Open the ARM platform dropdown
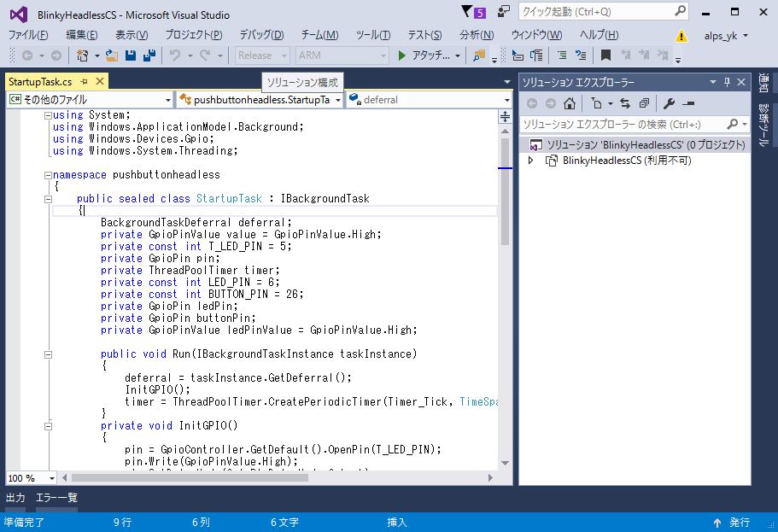The height and width of the screenshot is (532, 778). [342, 56]
